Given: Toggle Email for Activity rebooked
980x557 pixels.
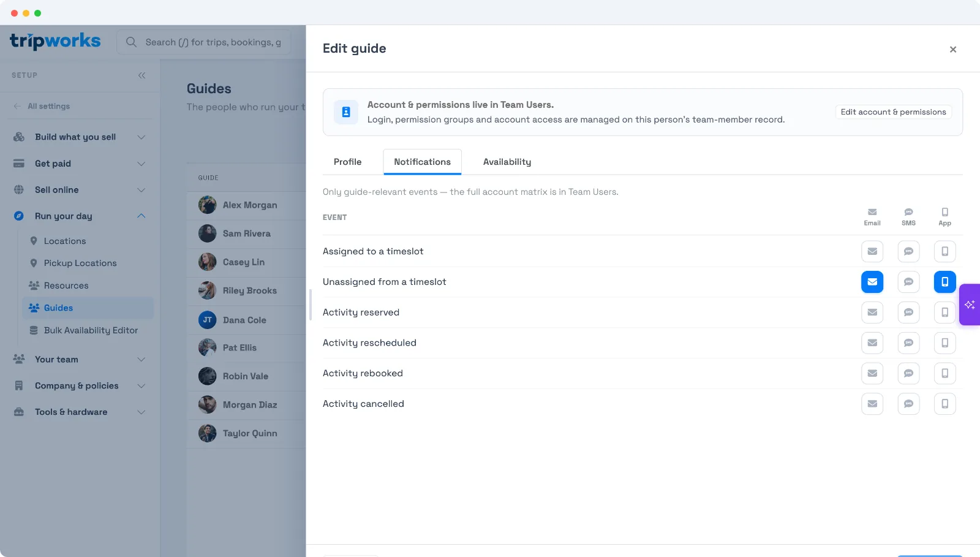Looking at the screenshot, I should tap(872, 373).
